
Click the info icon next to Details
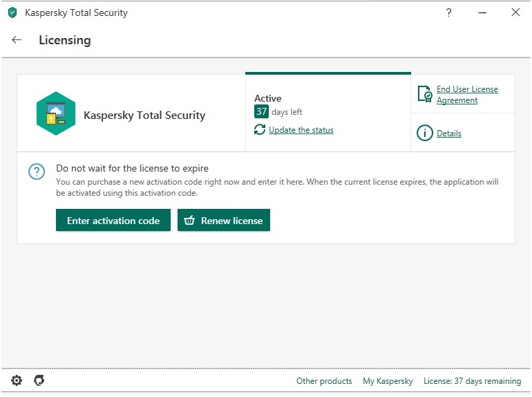(x=425, y=133)
